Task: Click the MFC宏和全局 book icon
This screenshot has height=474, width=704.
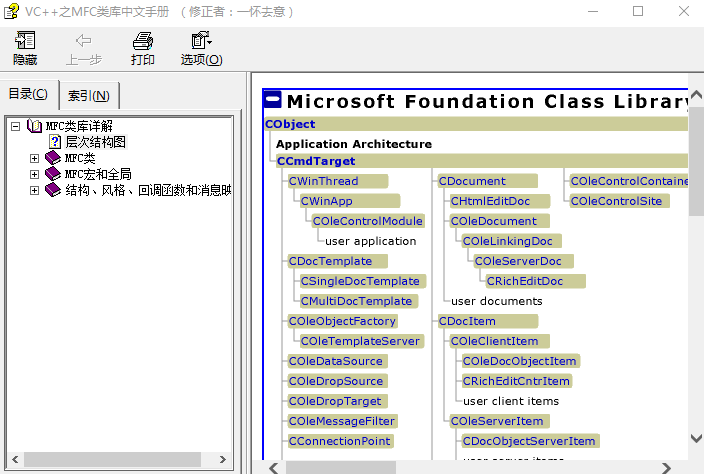Action: (x=53, y=174)
